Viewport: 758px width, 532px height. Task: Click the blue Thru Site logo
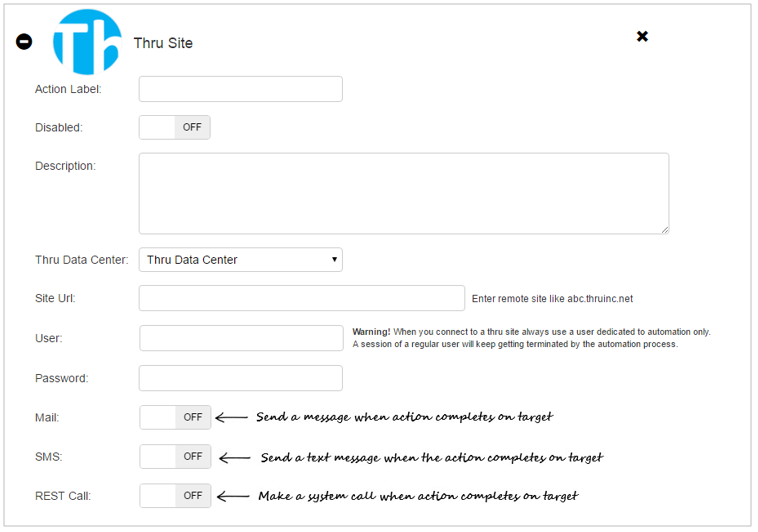click(x=87, y=42)
